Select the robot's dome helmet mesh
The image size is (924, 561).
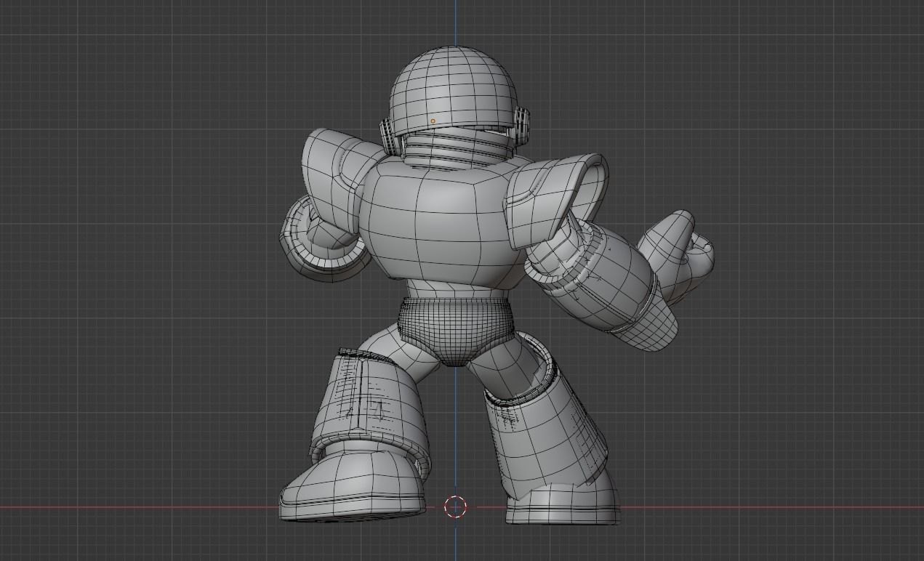click(x=456, y=91)
